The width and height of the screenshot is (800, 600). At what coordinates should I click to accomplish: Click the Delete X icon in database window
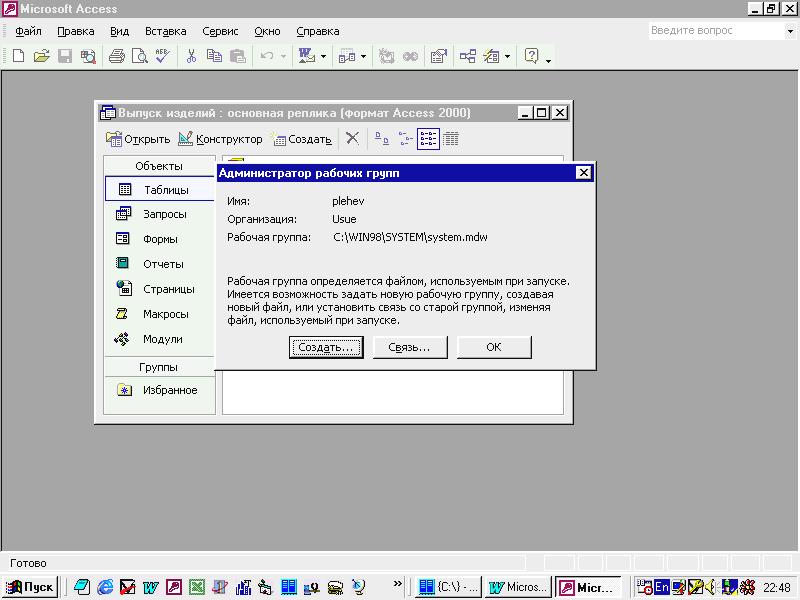pyautogui.click(x=352, y=138)
